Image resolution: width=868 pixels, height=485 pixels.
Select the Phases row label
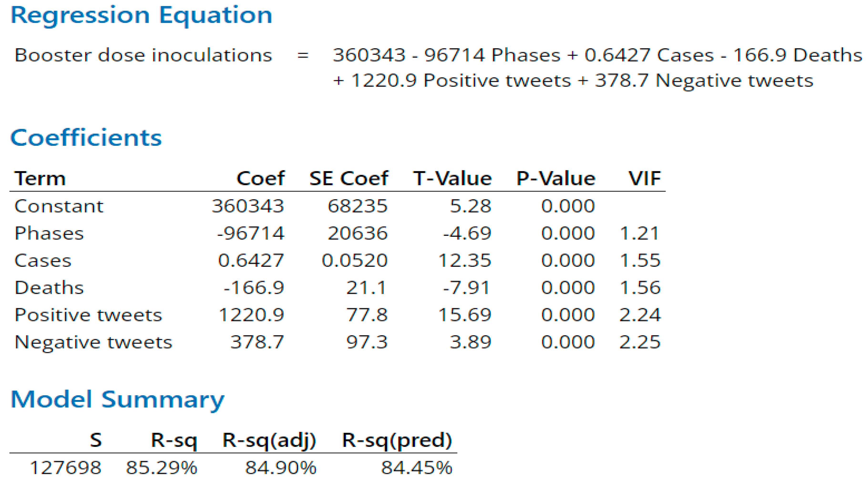49,233
